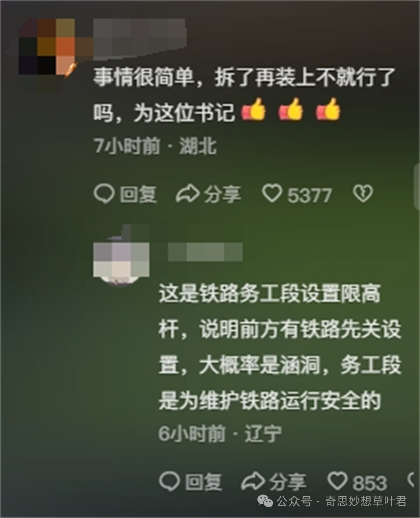The height and width of the screenshot is (518, 420).
Task: Click reply bubble under the Liaoning comment
Action: tap(170, 481)
